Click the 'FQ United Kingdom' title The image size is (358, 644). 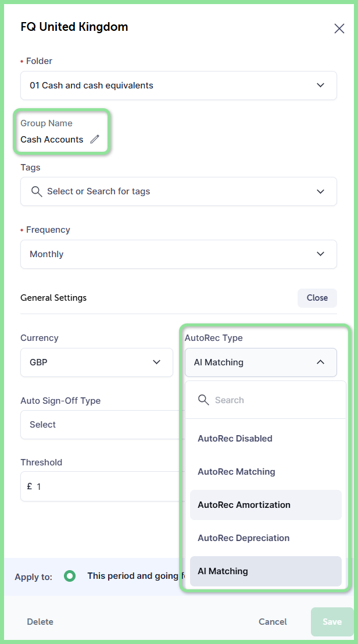tap(74, 27)
